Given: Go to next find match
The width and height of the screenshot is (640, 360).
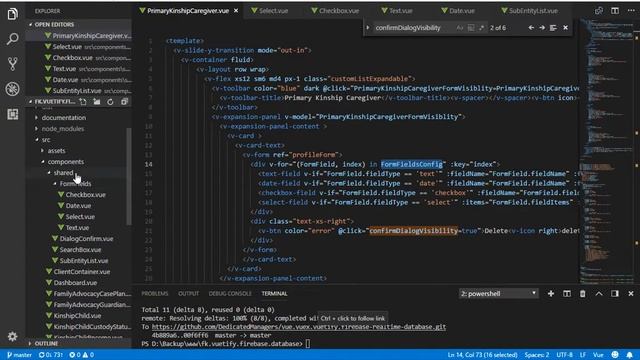Looking at the screenshot, I should pos(542,28).
